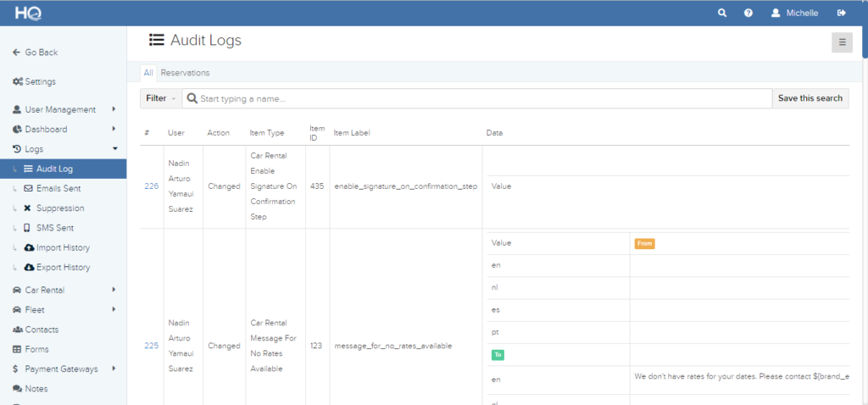Click the orange From badge
Image resolution: width=868 pixels, height=405 pixels.
coord(645,243)
